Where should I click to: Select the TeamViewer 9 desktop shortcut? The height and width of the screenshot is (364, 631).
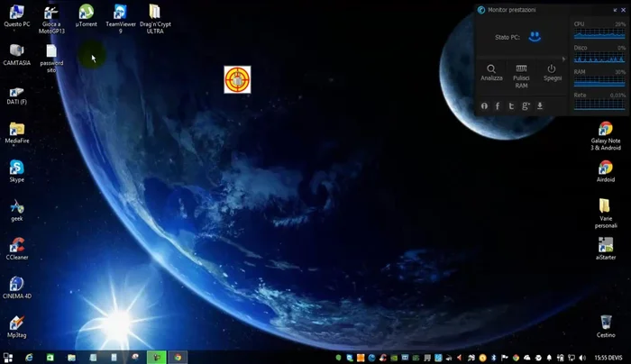coord(120,13)
